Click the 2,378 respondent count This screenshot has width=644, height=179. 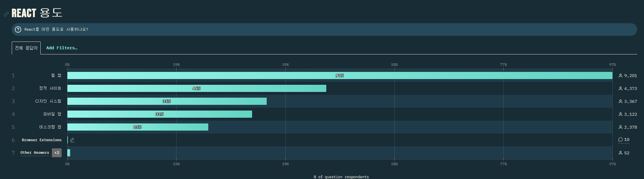tap(631, 127)
